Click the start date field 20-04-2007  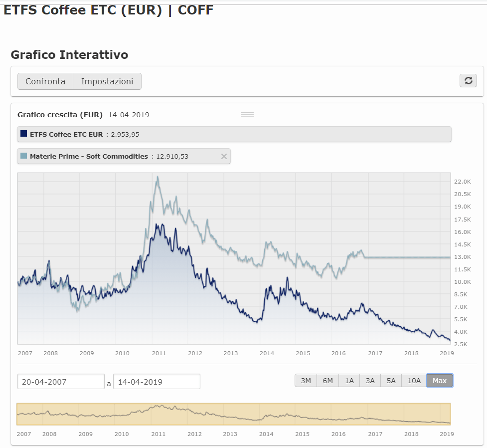(61, 382)
